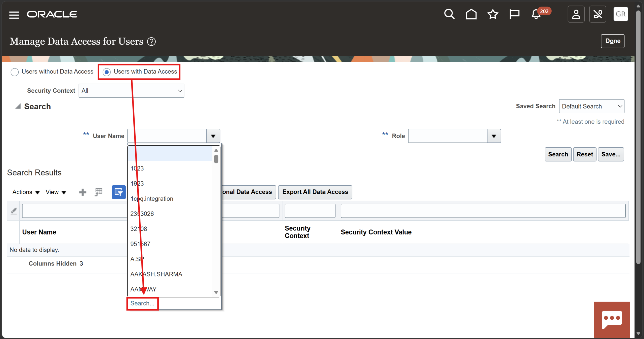Image resolution: width=644 pixels, height=339 pixels.
Task: Click the Columns Hidden 3 text
Action: pos(56,264)
